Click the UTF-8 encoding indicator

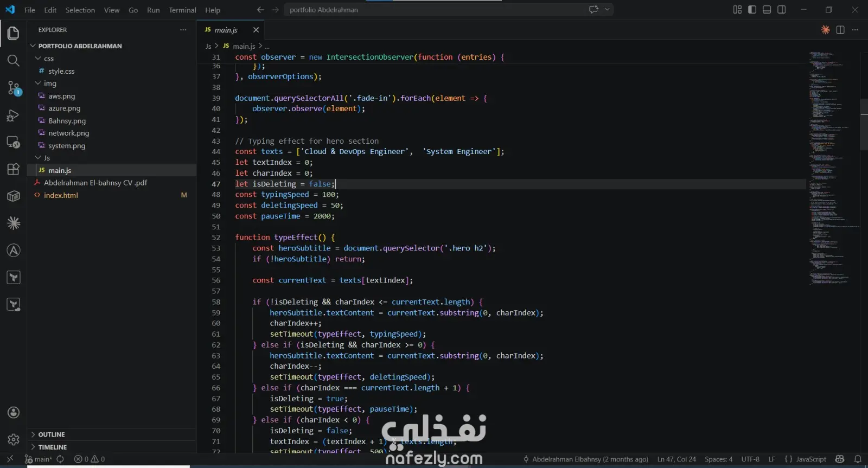point(750,459)
